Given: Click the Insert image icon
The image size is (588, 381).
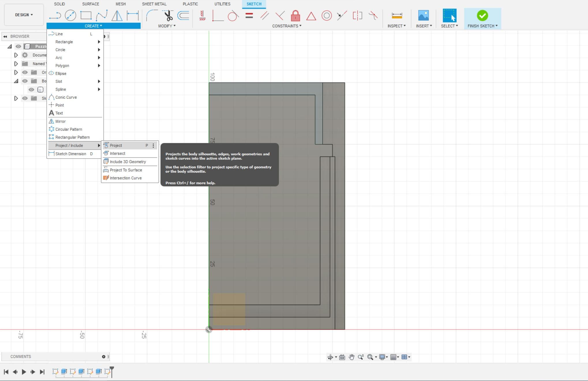Looking at the screenshot, I should click(423, 16).
